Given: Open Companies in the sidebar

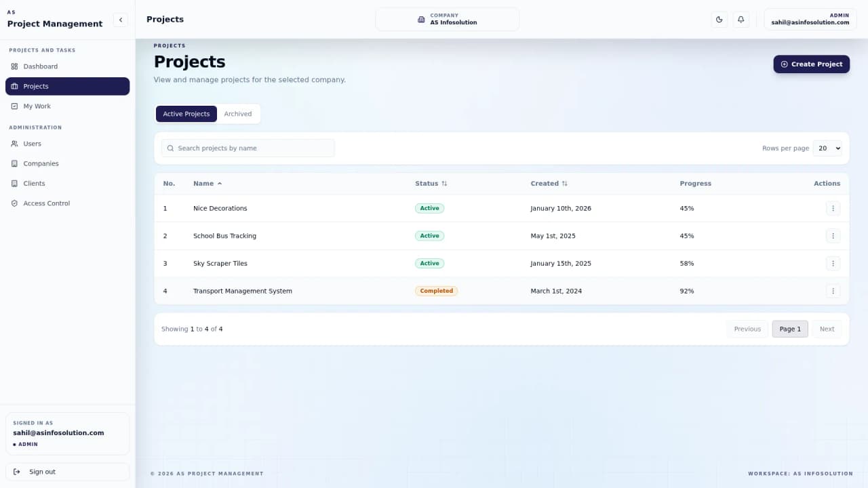Looking at the screenshot, I should point(67,163).
